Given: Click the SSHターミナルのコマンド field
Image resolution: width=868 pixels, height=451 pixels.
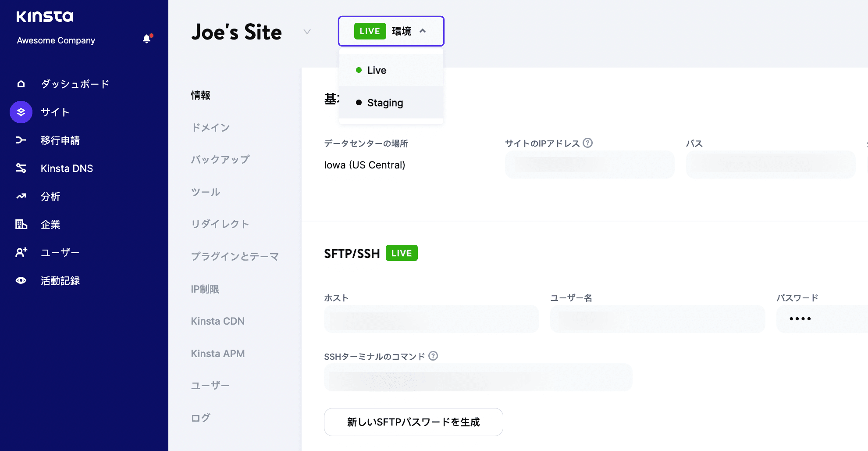Looking at the screenshot, I should [x=478, y=377].
